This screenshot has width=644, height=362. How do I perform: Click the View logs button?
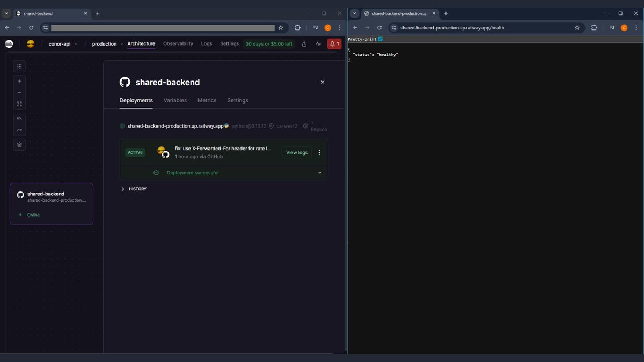click(297, 152)
